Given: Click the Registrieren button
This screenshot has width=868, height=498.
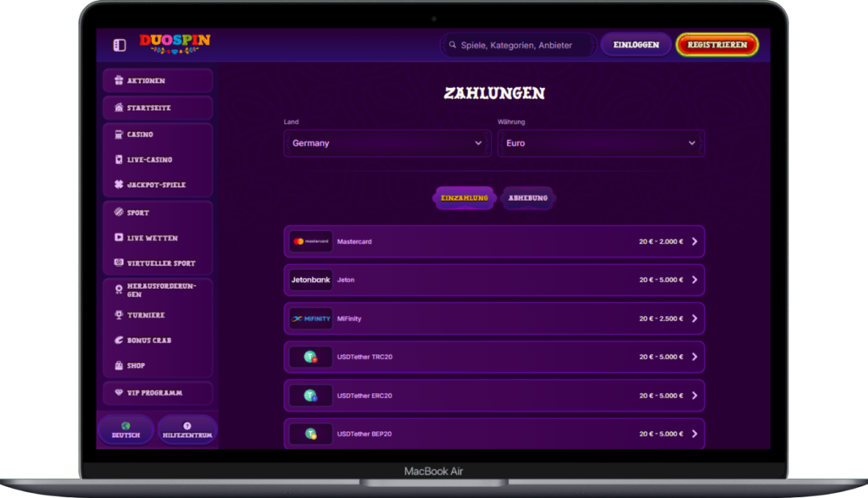Looking at the screenshot, I should [x=717, y=44].
